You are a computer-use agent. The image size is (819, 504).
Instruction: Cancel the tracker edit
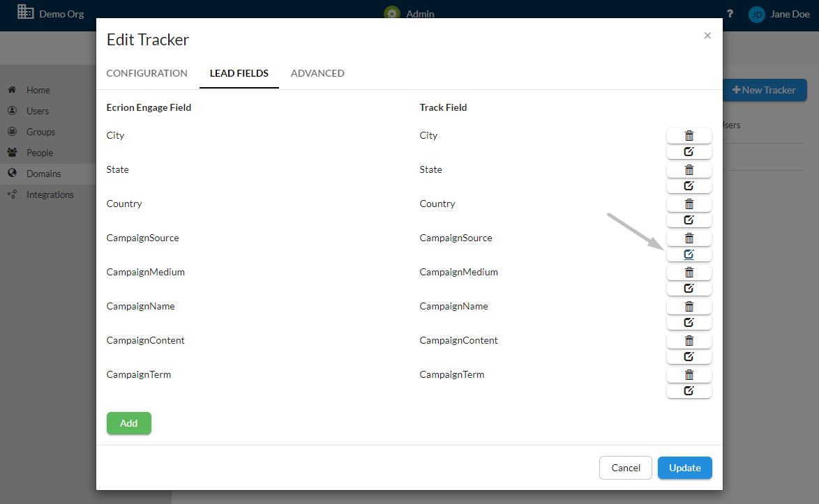point(625,468)
